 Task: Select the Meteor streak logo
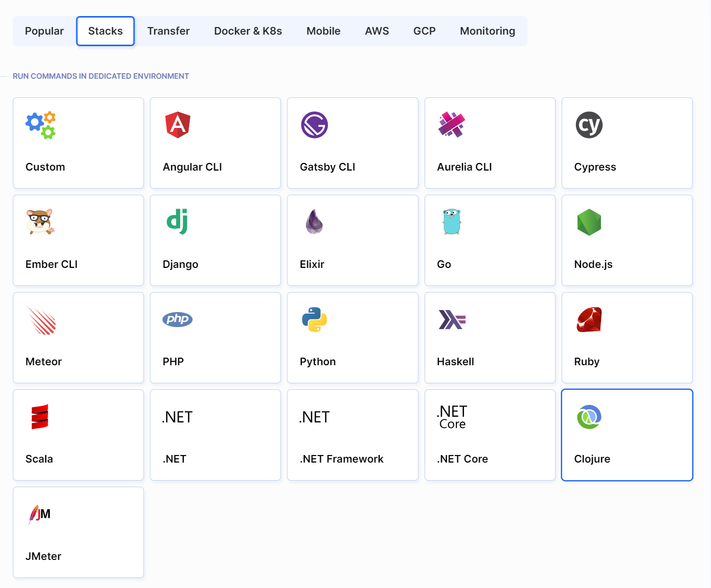pos(41,320)
